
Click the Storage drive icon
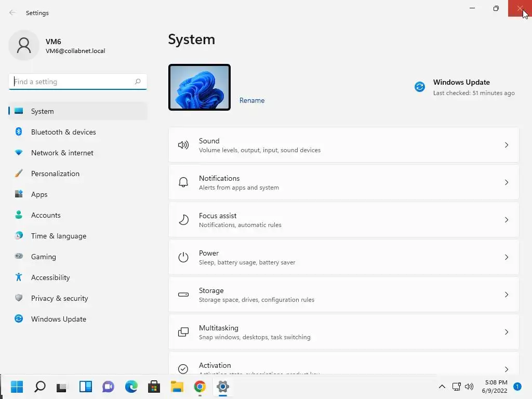pyautogui.click(x=183, y=295)
